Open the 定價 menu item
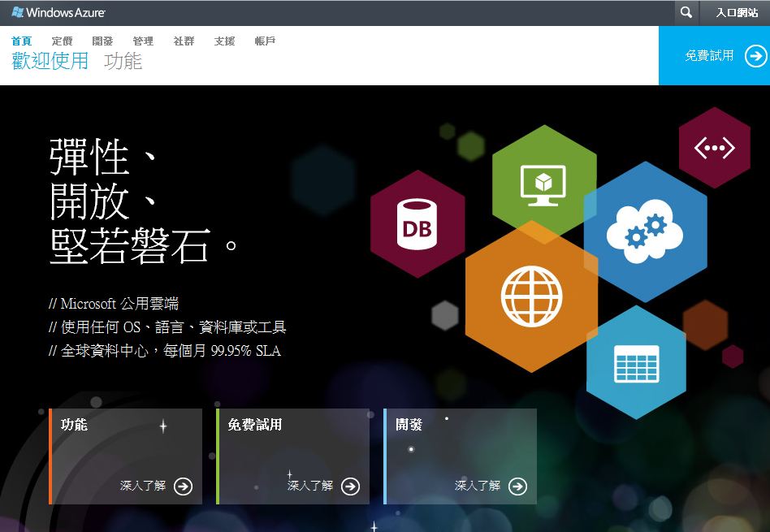Image resolution: width=770 pixels, height=532 pixels. (x=62, y=41)
